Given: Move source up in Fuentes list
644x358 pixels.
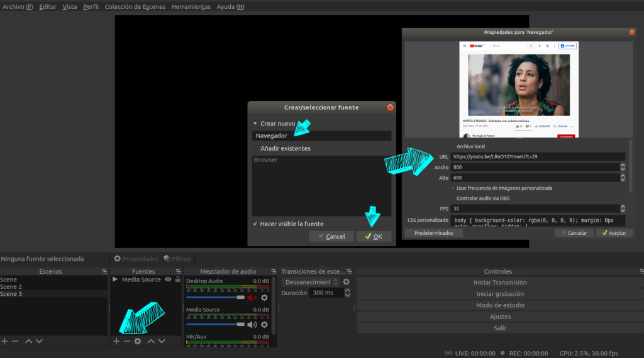Looking at the screenshot, I should (x=151, y=341).
